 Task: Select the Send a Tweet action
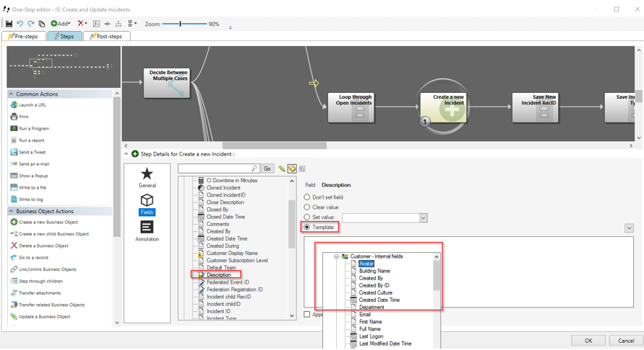click(32, 152)
